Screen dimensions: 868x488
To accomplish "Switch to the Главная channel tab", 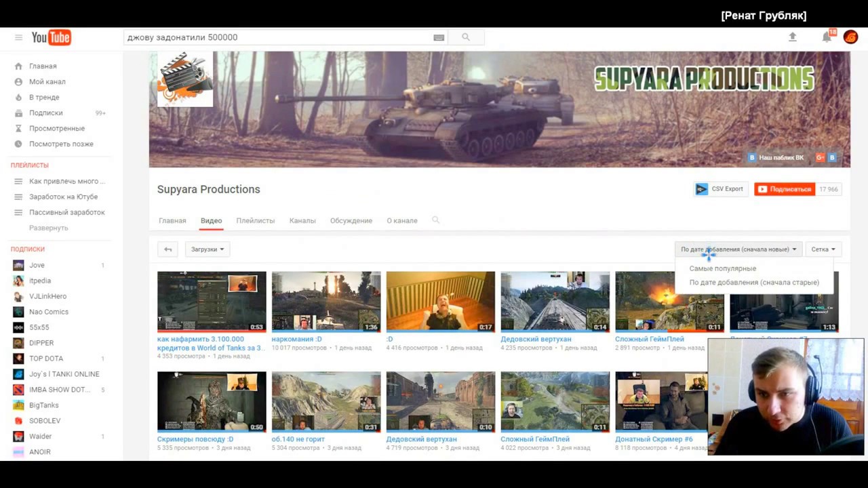I will (x=172, y=220).
